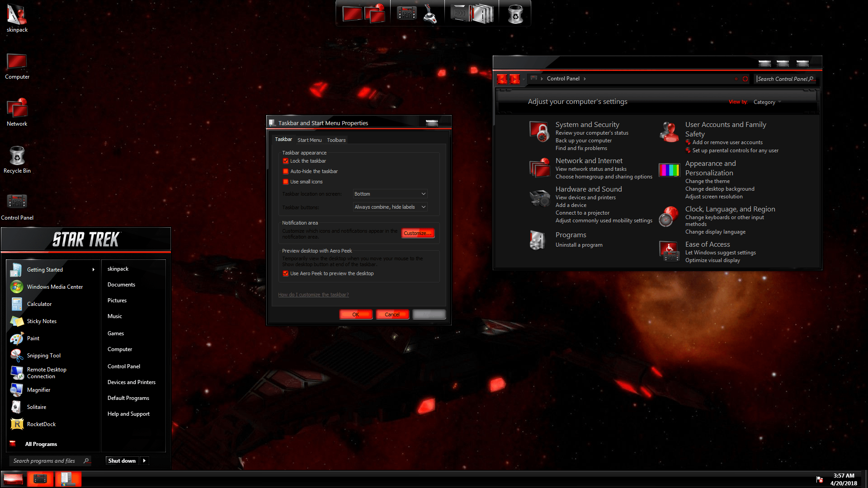This screenshot has height=488, width=868.
Task: Select the Taskbar tab
Action: click(x=283, y=140)
